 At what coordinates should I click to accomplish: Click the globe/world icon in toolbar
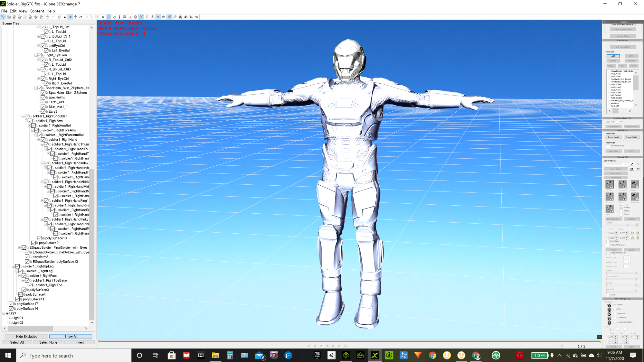coord(136,17)
